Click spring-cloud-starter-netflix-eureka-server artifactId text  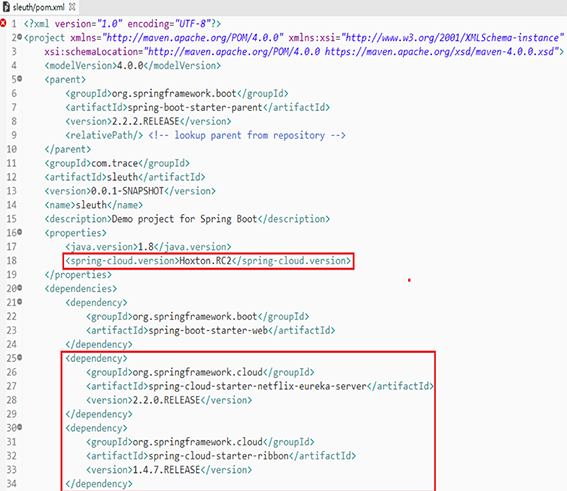258,386
